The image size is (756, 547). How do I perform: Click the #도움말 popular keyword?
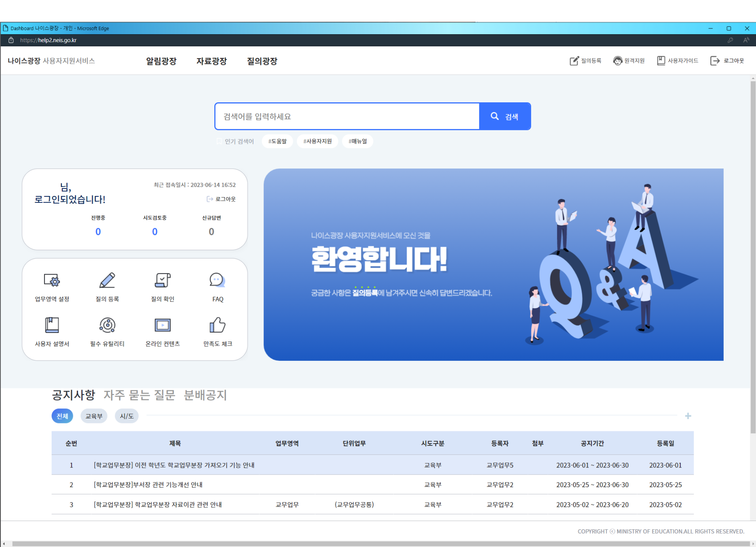277,141
